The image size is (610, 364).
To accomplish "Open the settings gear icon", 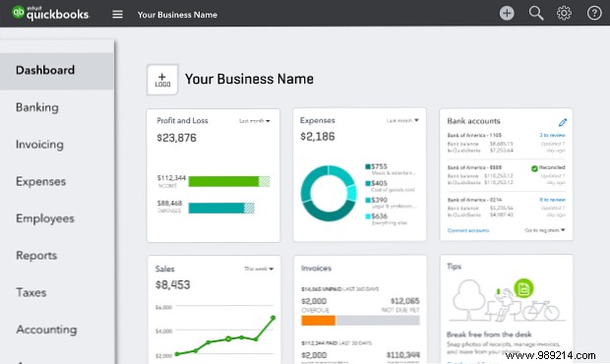I will point(564,13).
